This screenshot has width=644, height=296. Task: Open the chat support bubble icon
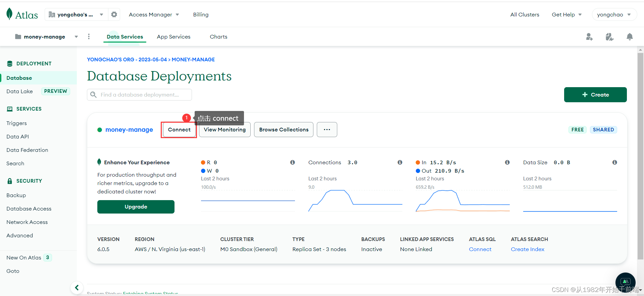[x=626, y=282]
